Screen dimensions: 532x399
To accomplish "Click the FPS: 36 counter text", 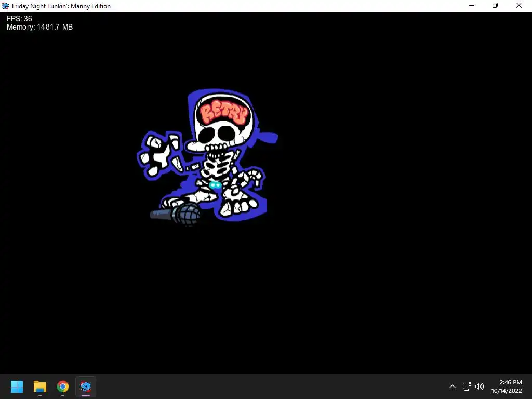I will pyautogui.click(x=19, y=19).
